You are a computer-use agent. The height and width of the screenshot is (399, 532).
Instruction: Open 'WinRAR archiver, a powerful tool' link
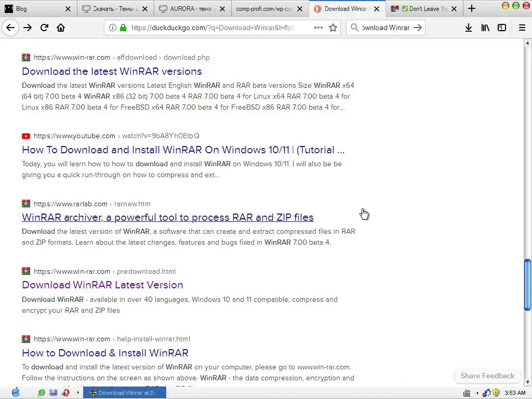(168, 217)
